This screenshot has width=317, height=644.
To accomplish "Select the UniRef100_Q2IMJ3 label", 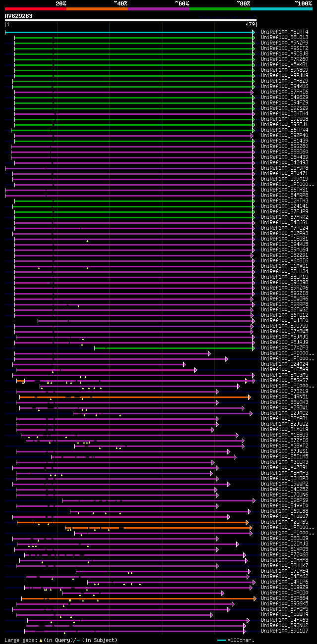I will pyautogui.click(x=284, y=544).
